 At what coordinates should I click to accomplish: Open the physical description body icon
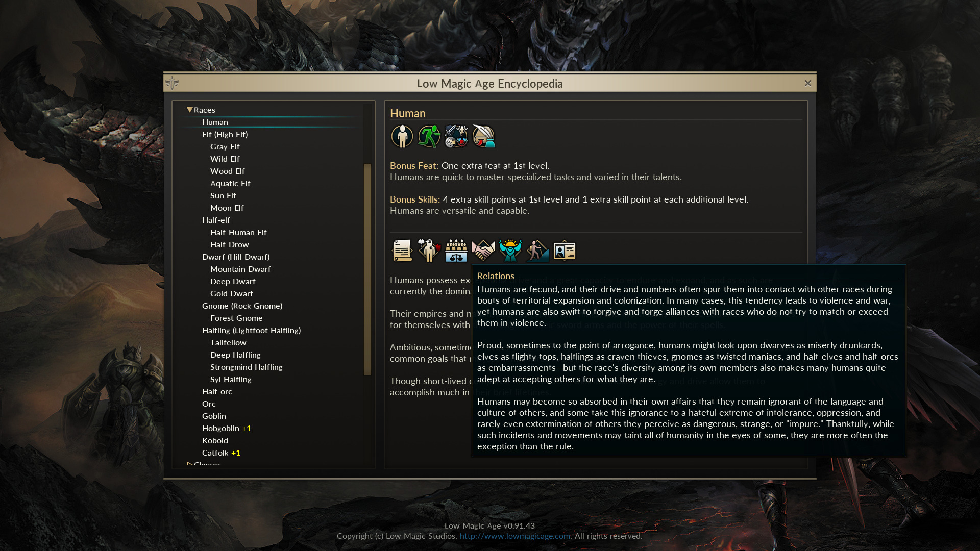tap(429, 251)
